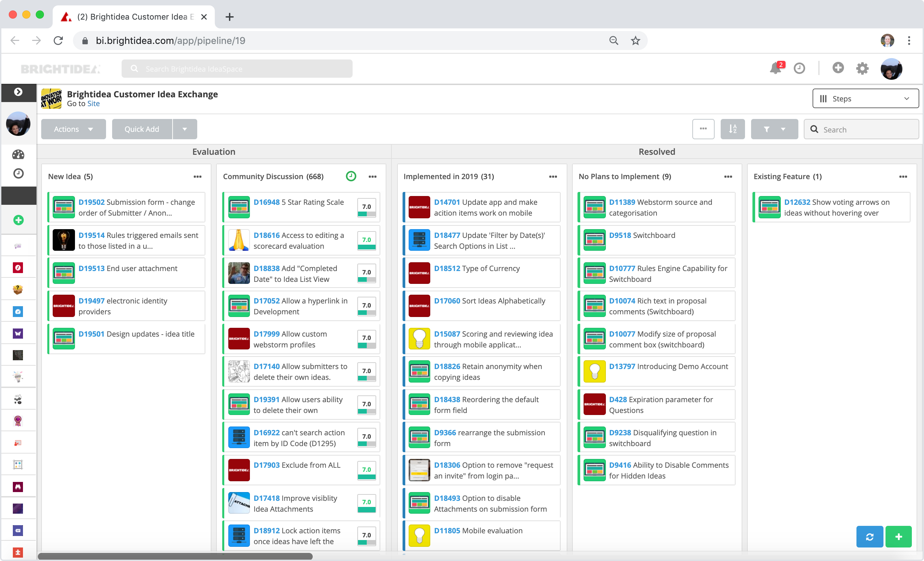924x561 pixels.
Task: Click the Innovation at Work logo
Action: (x=51, y=99)
